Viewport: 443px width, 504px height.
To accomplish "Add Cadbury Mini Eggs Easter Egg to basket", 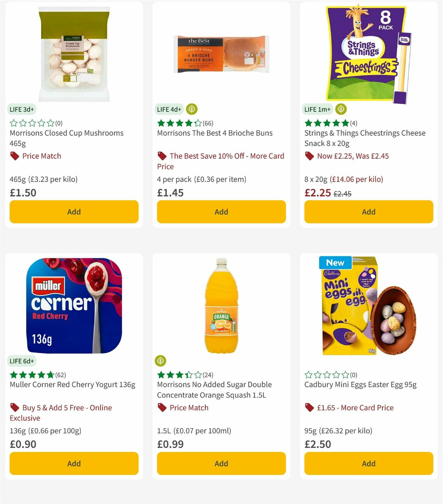I will click(368, 463).
